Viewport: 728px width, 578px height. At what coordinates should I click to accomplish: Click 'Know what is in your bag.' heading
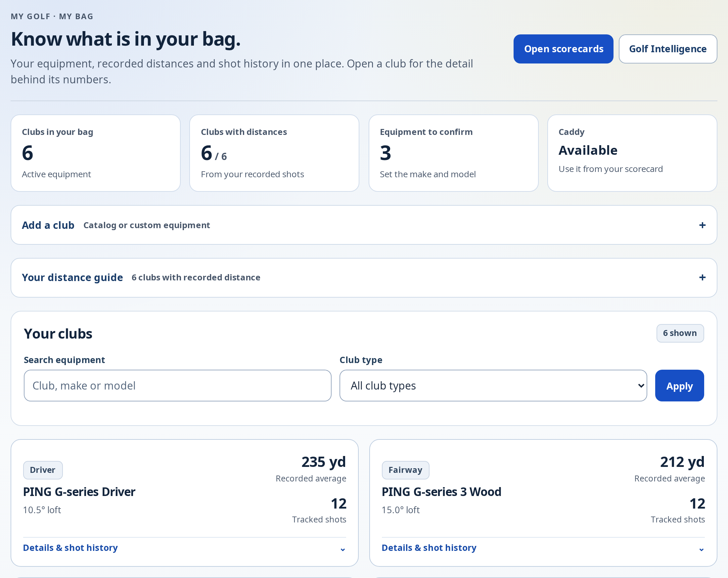126,39
